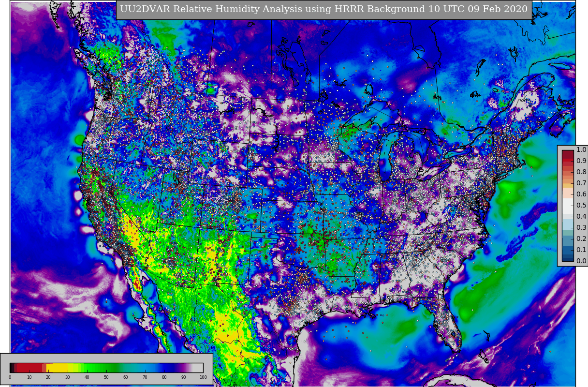Click the "0.9" label on right colorbar
This screenshot has width=588, height=387.
[x=581, y=161]
